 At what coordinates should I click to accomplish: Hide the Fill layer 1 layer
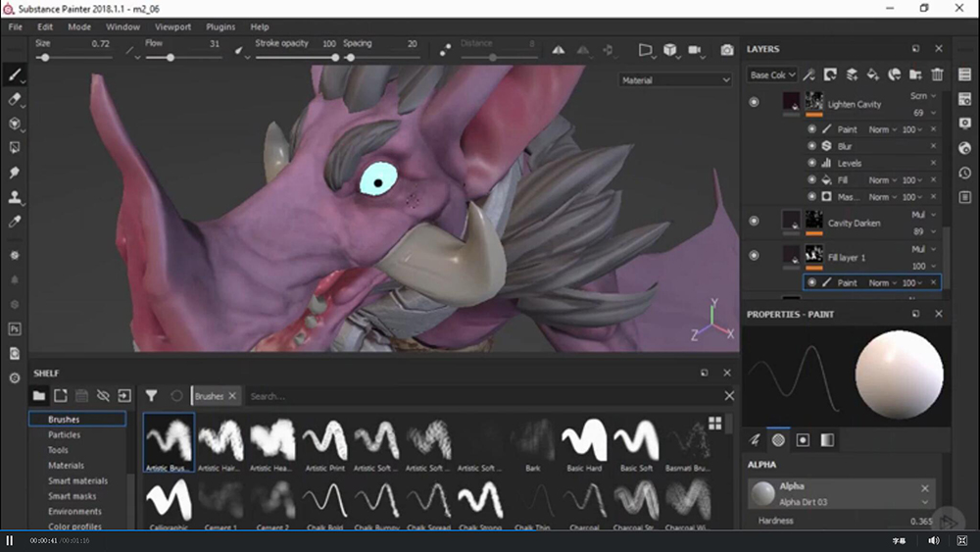pos(754,255)
